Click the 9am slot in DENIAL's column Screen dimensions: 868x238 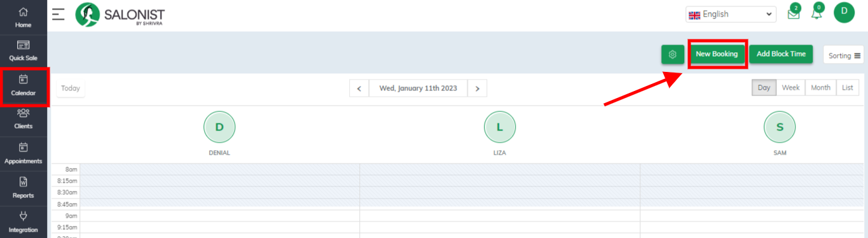(219, 216)
